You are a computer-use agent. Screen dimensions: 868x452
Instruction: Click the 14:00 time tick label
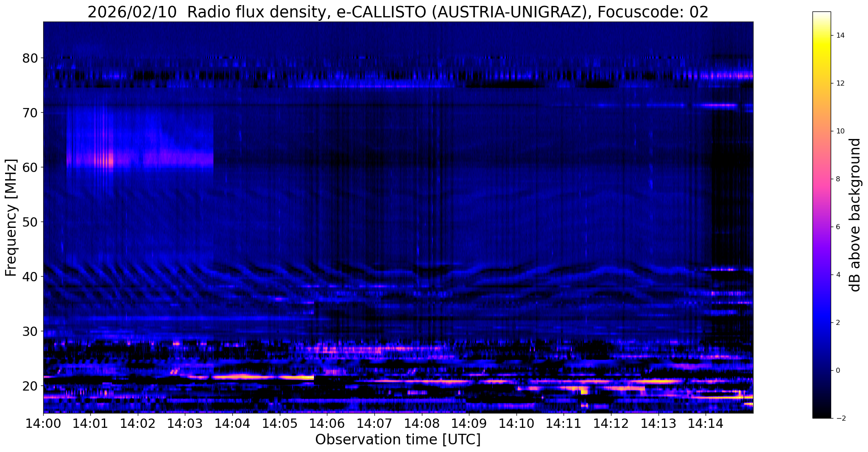tap(43, 423)
